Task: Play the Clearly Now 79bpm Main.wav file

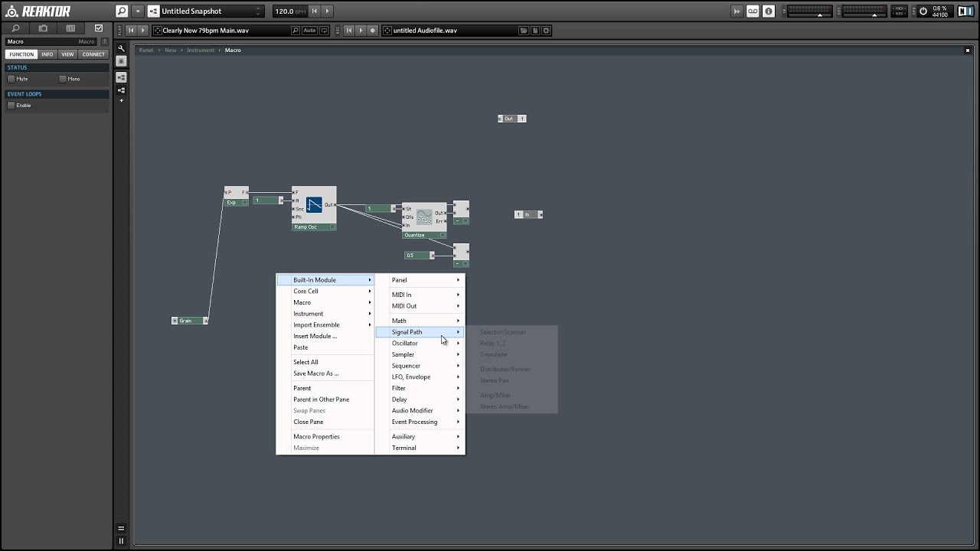Action: [142, 31]
